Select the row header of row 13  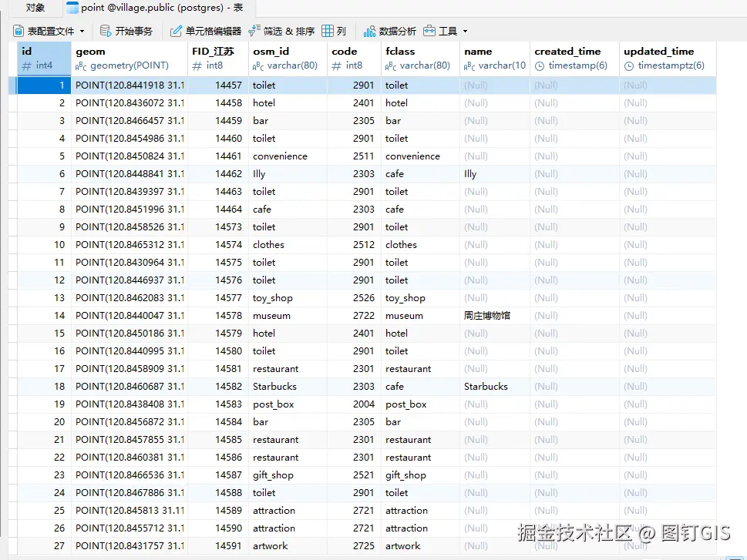[13, 298]
